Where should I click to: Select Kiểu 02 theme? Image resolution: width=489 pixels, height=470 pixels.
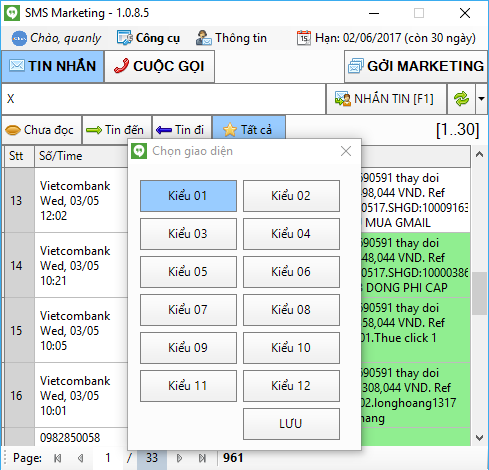tap(291, 196)
